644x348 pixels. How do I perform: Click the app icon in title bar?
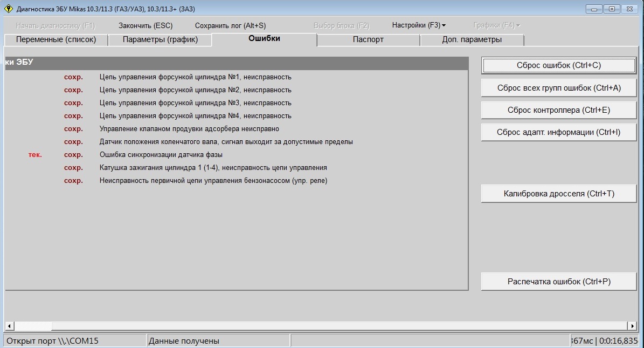(8, 9)
